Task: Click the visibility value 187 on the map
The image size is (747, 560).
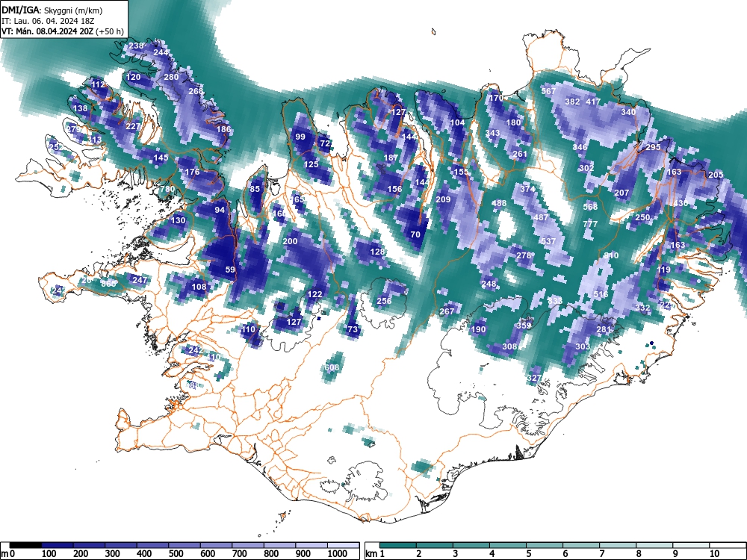Action: [391, 158]
